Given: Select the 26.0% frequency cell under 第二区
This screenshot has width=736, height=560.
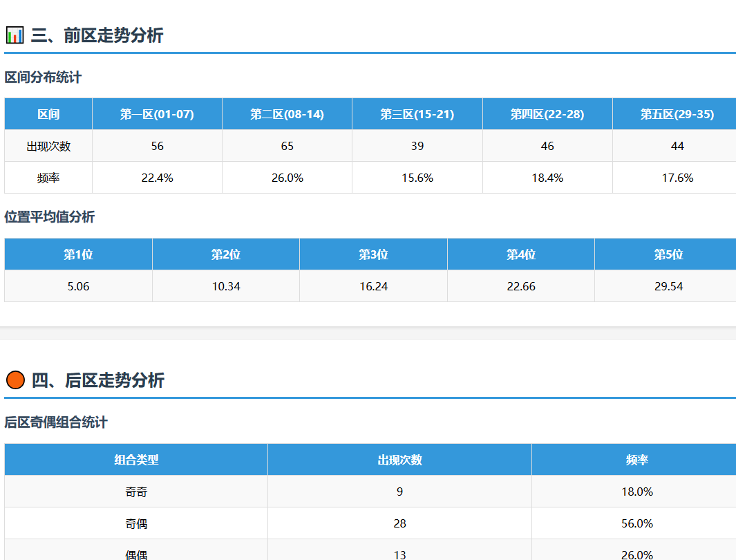Looking at the screenshot, I should pos(287,178).
